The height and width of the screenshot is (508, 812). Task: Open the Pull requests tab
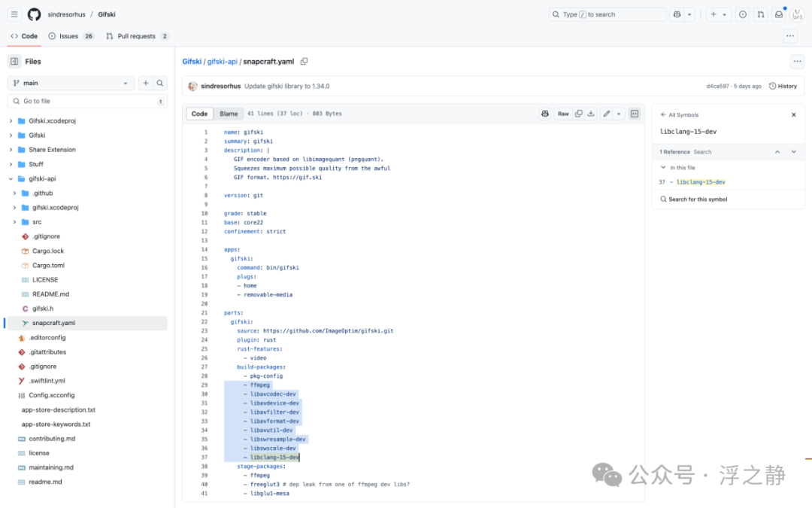coord(137,36)
